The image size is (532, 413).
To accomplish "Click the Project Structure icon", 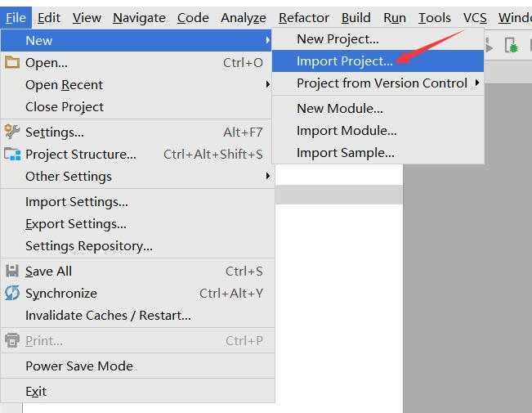I will [x=12, y=155].
